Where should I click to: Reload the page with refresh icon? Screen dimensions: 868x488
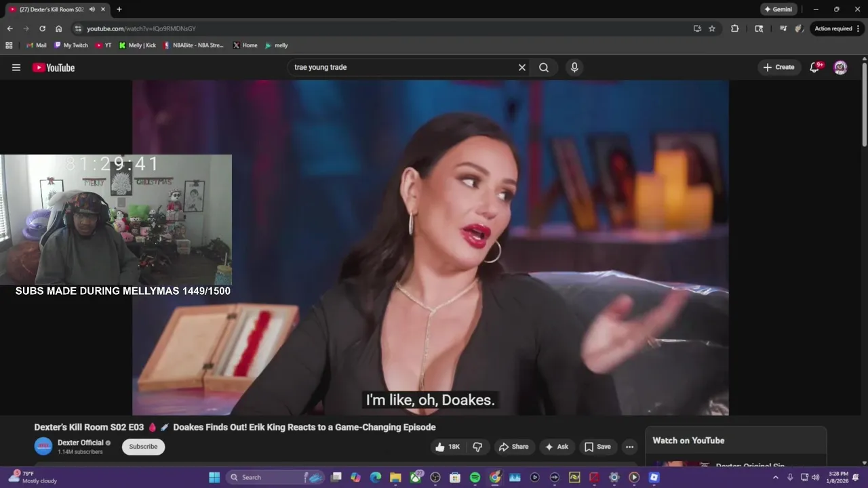(42, 28)
